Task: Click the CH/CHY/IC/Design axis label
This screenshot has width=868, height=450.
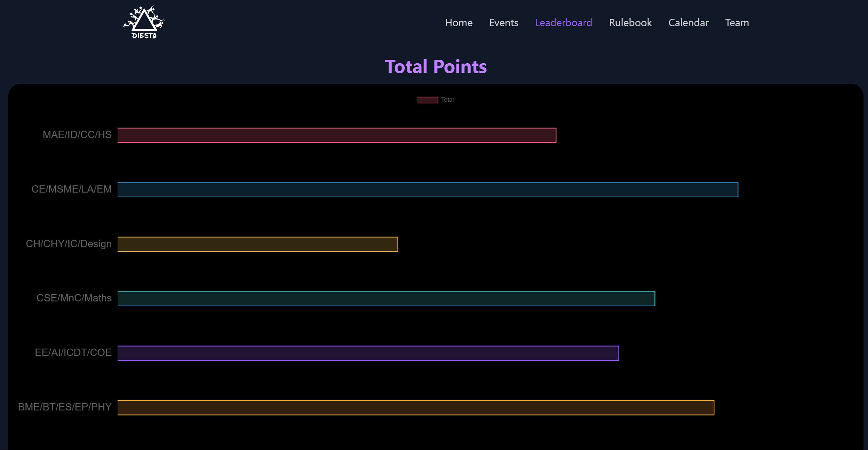Action: point(69,244)
